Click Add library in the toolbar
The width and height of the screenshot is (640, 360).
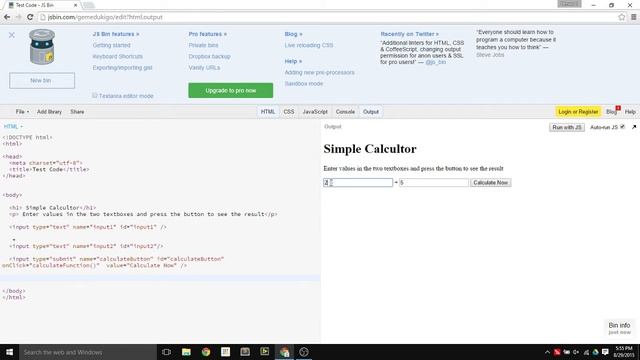(49, 112)
